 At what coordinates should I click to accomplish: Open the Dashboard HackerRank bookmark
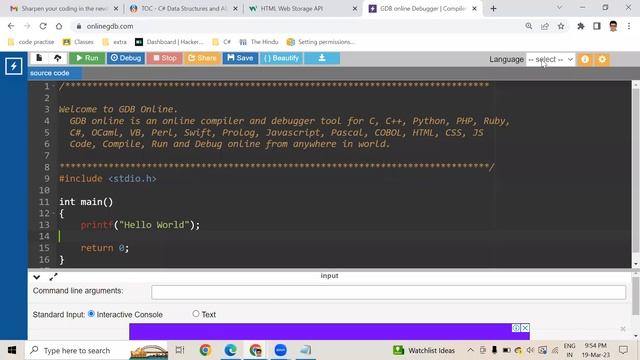tap(169, 42)
